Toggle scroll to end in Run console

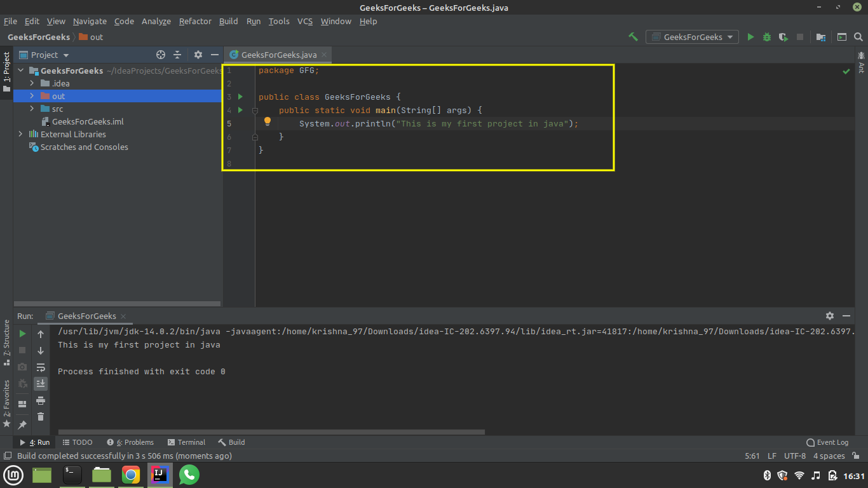click(x=41, y=384)
